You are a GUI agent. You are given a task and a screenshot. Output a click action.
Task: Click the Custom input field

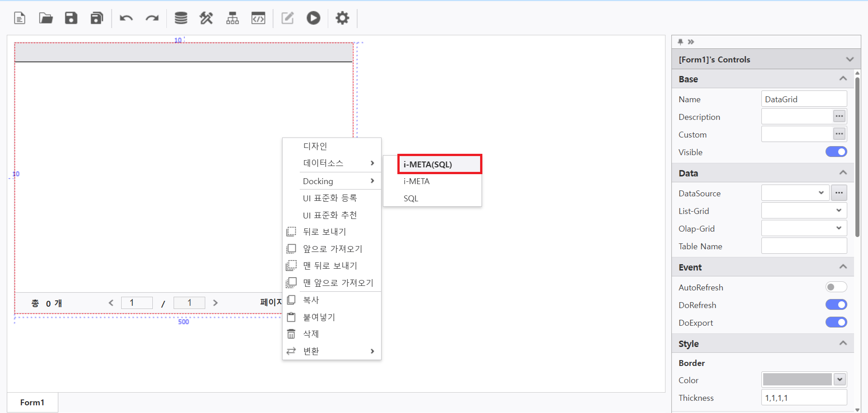pos(797,134)
